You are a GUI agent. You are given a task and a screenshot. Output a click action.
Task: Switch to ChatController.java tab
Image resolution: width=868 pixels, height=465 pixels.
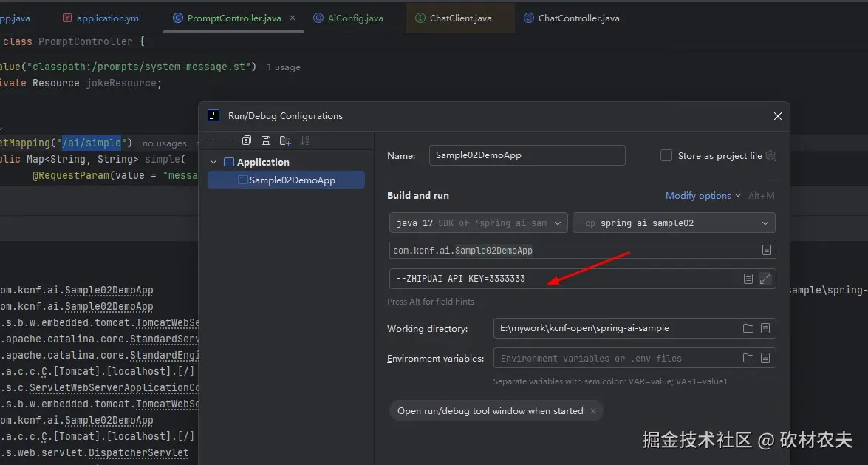(x=572, y=18)
